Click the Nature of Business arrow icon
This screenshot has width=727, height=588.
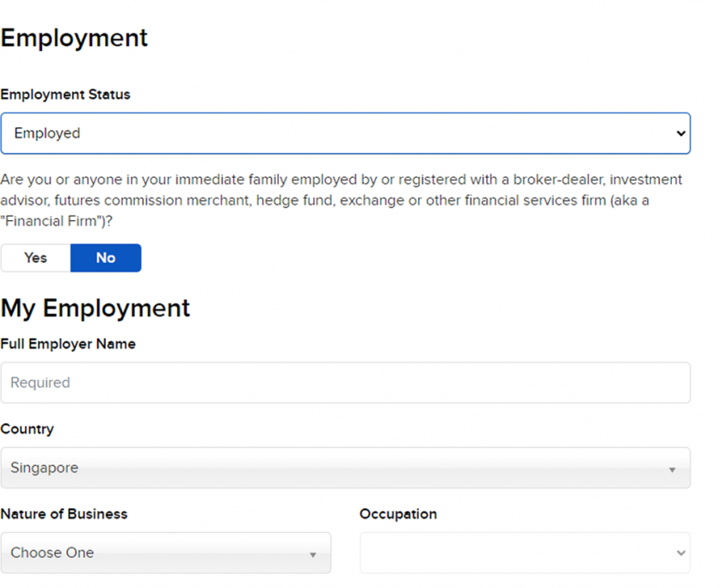pyautogui.click(x=312, y=554)
